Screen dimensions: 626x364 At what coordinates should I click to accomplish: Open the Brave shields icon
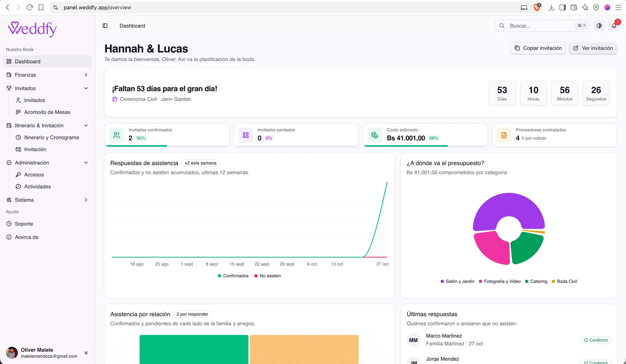click(x=537, y=7)
